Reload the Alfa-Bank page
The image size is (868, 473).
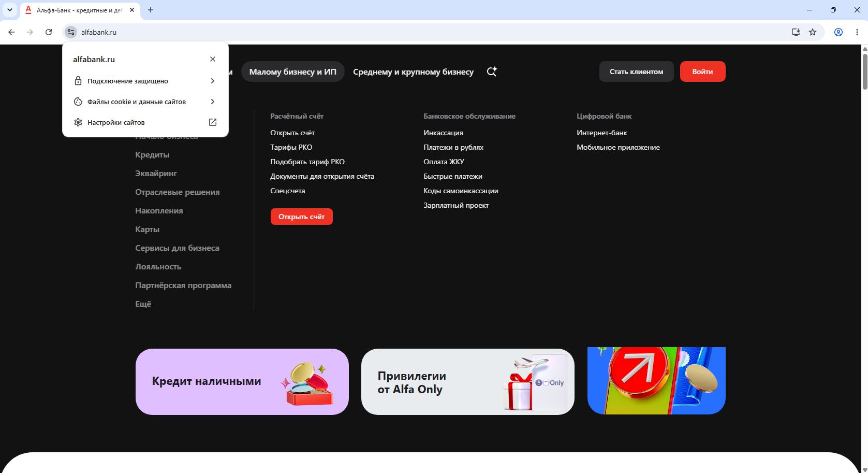coord(49,32)
